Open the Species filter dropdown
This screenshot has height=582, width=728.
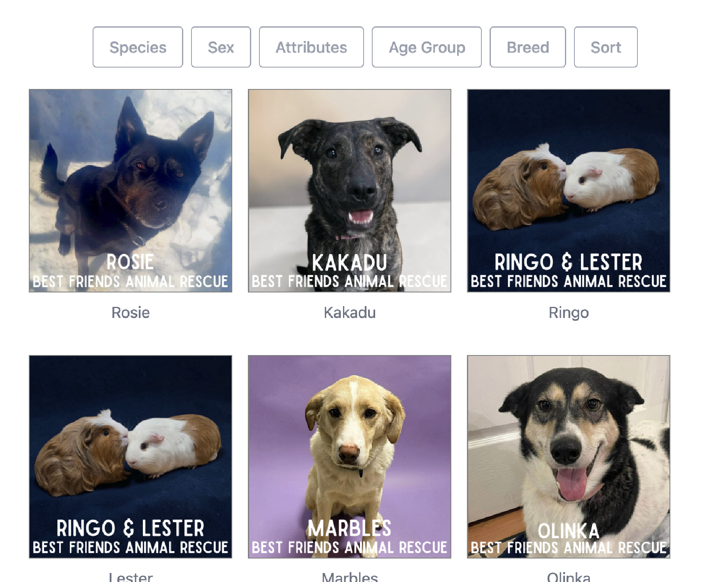click(138, 47)
